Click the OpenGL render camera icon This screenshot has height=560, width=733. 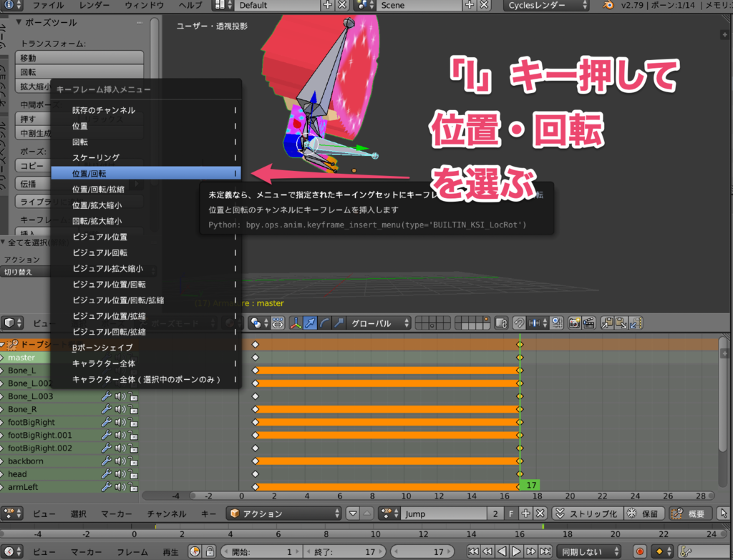pos(574,323)
